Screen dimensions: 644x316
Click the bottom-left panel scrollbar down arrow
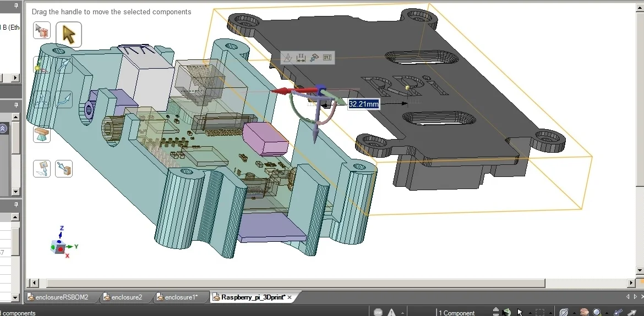[15, 298]
